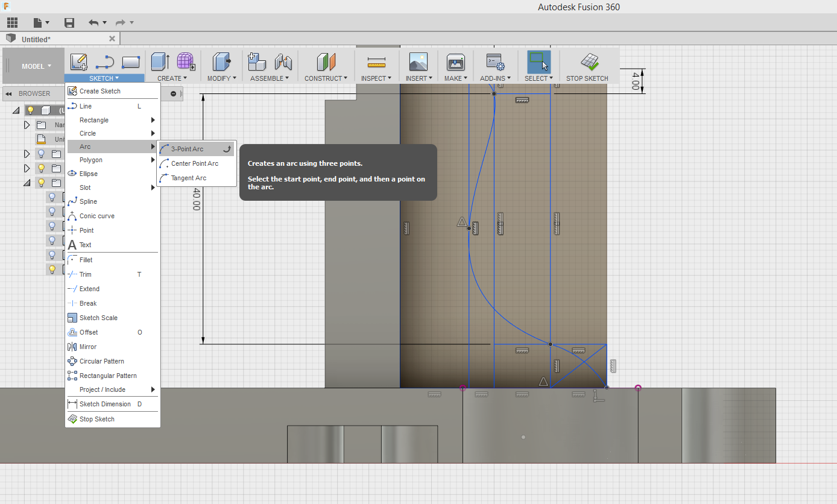Open the File menu dropdown icon
The height and width of the screenshot is (504, 837).
tap(42, 23)
